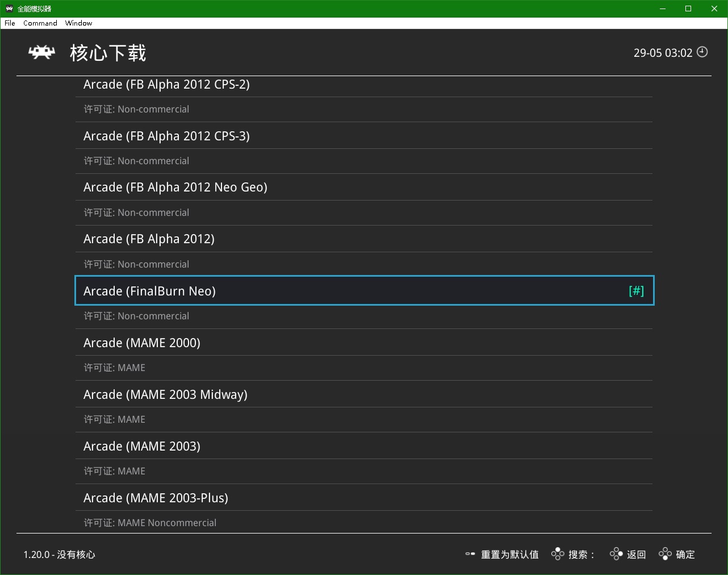The height and width of the screenshot is (575, 728).
Task: Click the license text under FB Alpha 2012 Neo Geo
Action: [136, 213]
